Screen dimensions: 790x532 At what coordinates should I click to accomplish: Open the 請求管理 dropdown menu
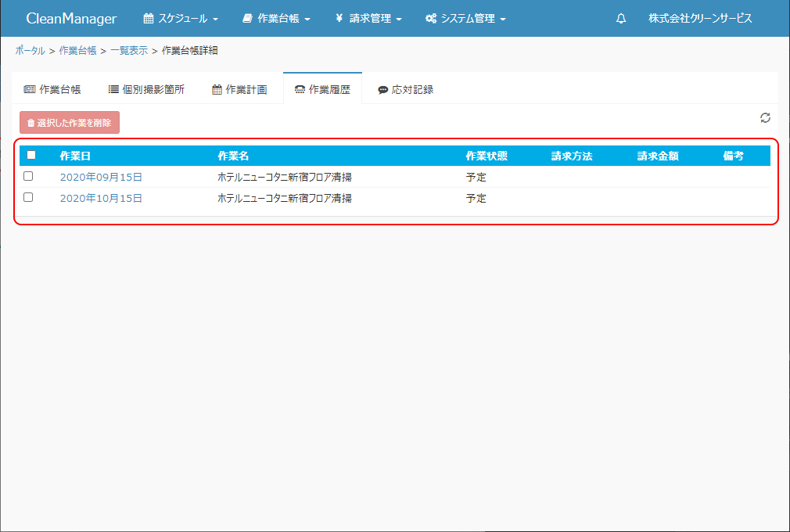click(368, 19)
